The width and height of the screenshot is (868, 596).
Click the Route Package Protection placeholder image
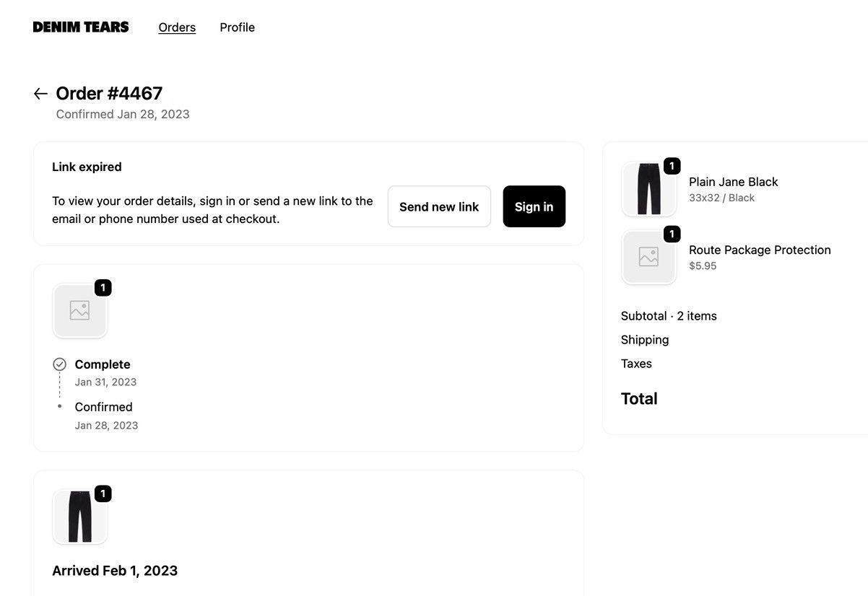[x=648, y=257]
